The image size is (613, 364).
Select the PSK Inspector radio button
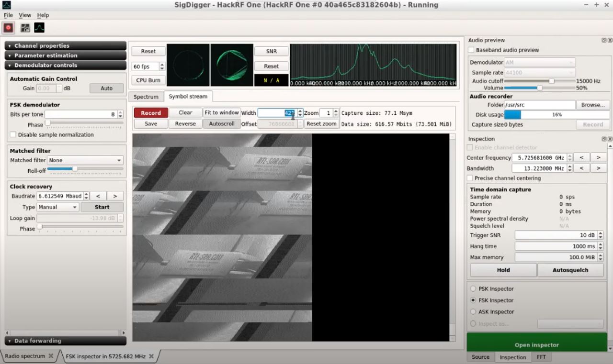[473, 289]
